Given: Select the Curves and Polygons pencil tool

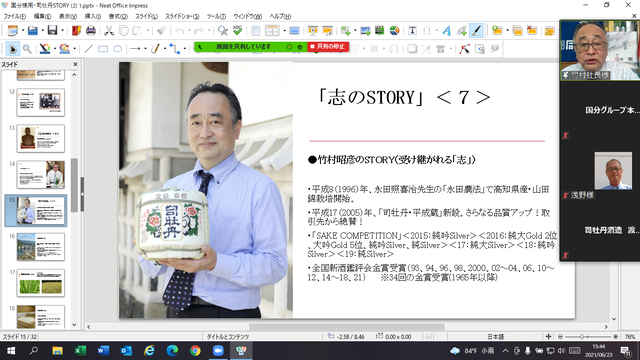Looking at the screenshot, I should (x=155, y=49).
